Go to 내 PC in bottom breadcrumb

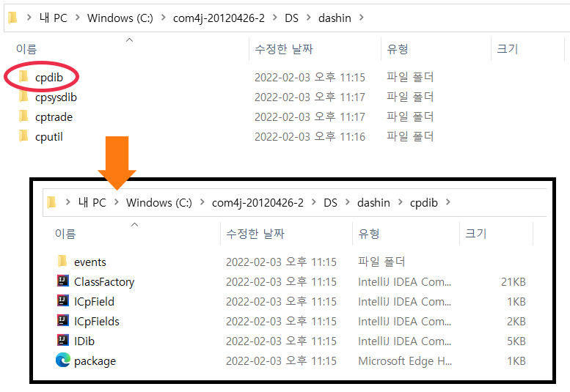(92, 202)
